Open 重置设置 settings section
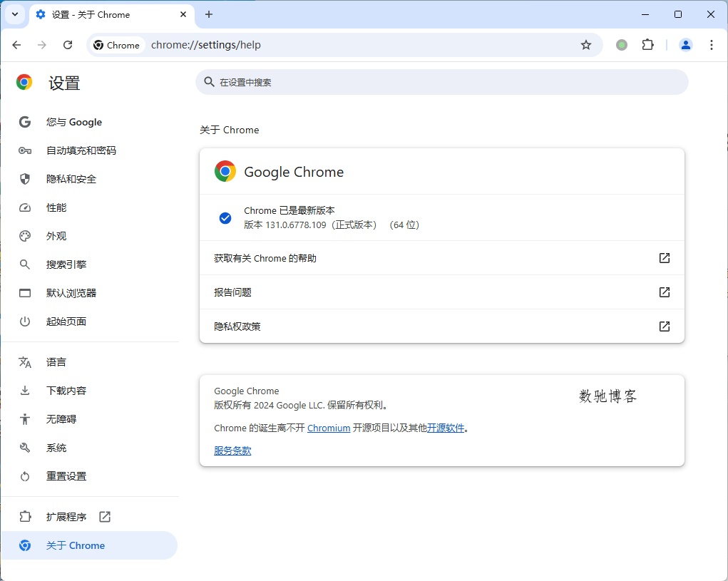728x581 pixels. pos(89,476)
